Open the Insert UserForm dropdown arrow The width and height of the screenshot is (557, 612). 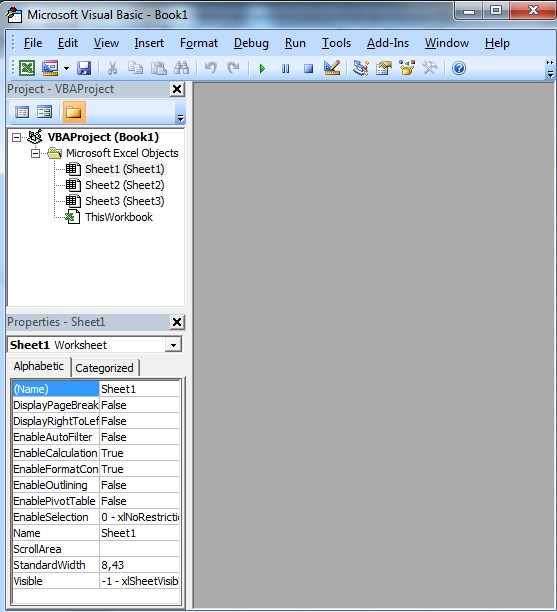pyautogui.click(x=66, y=69)
